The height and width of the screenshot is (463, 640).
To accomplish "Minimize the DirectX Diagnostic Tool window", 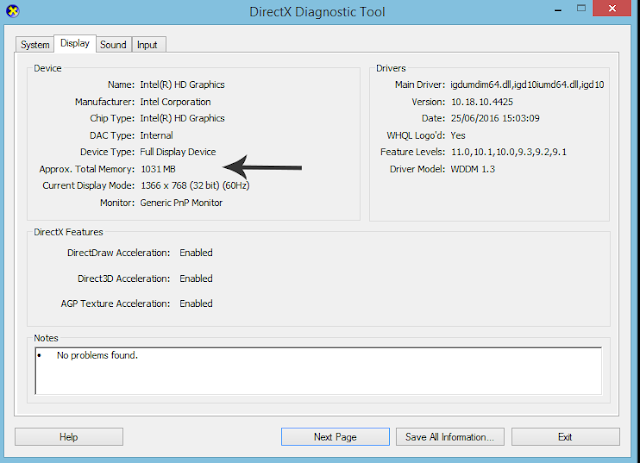I will (558, 9).
